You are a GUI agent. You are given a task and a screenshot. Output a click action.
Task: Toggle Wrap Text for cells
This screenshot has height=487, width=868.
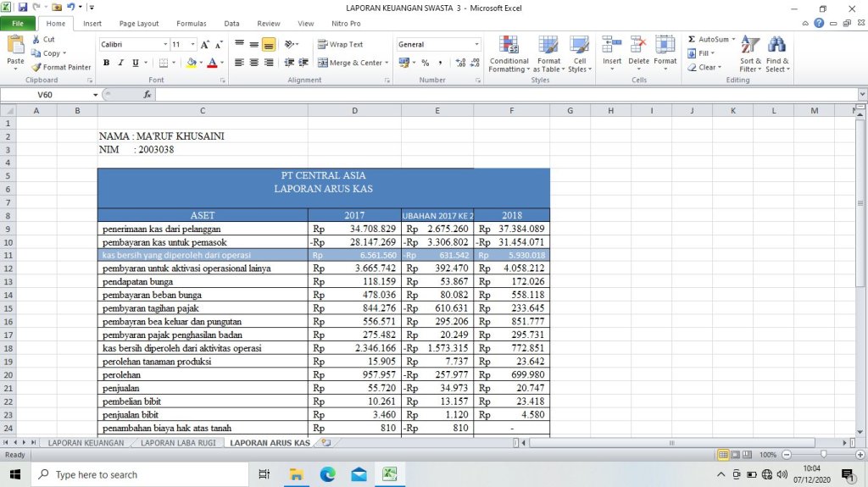point(341,44)
